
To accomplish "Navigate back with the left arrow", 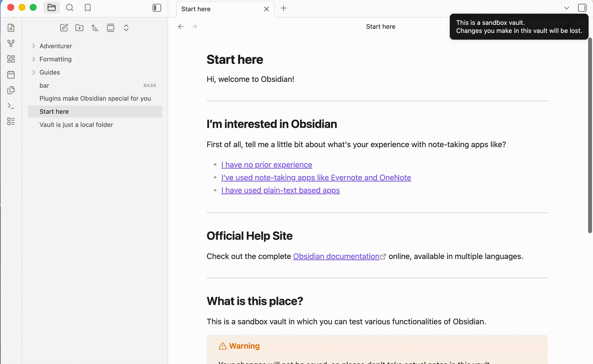I will (x=181, y=27).
